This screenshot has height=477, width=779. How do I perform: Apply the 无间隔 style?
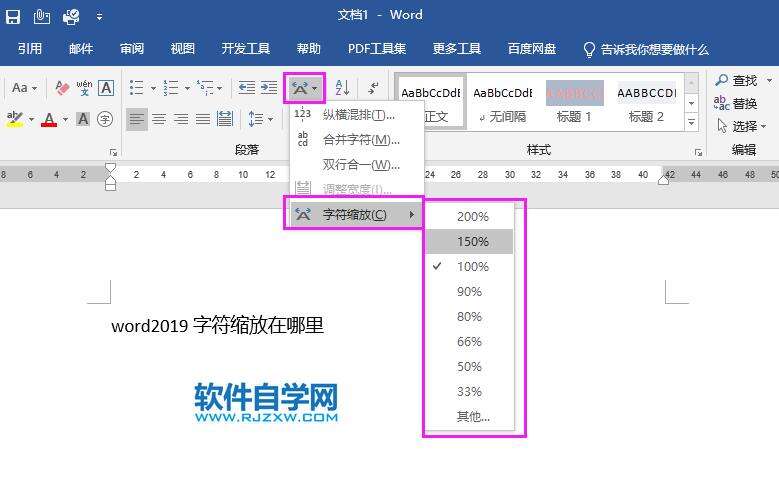point(503,104)
